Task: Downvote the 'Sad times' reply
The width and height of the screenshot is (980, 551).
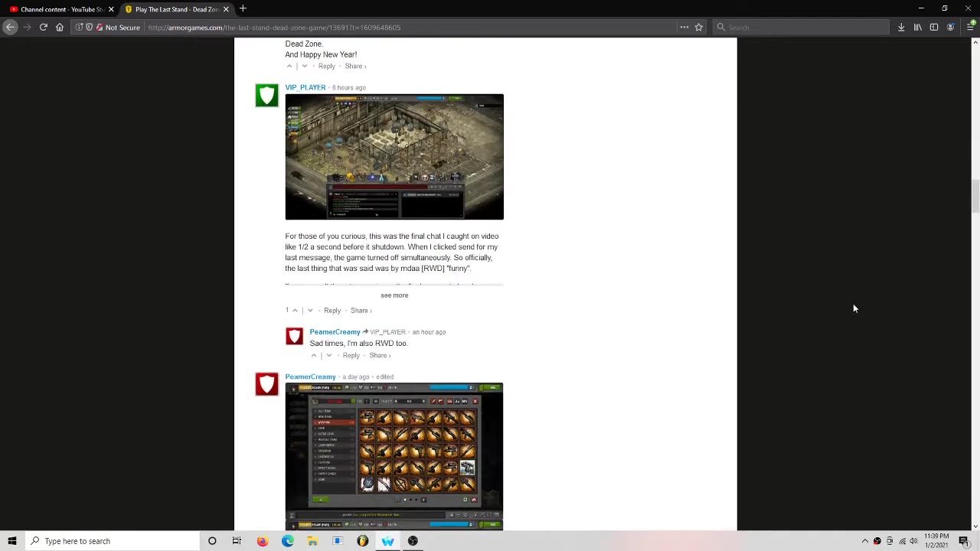Action: point(329,355)
